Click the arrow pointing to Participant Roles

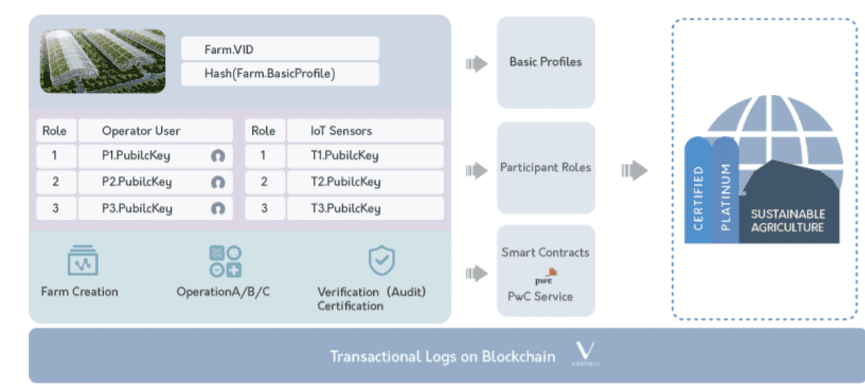(477, 170)
